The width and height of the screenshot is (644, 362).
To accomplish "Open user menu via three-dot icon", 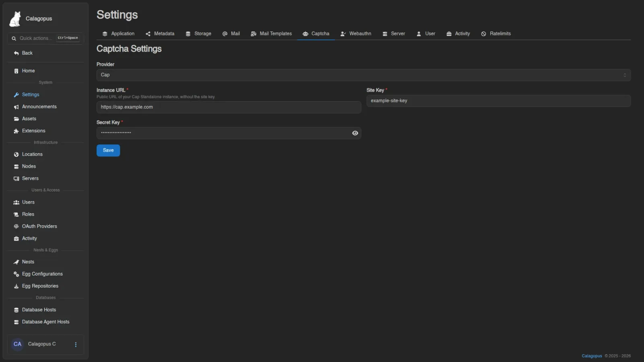I will tap(76, 345).
